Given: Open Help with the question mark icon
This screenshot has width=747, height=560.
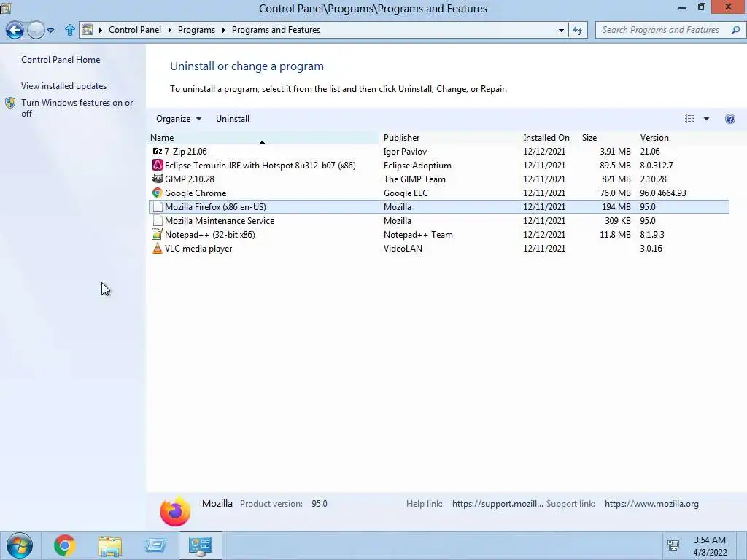Looking at the screenshot, I should click(x=729, y=119).
